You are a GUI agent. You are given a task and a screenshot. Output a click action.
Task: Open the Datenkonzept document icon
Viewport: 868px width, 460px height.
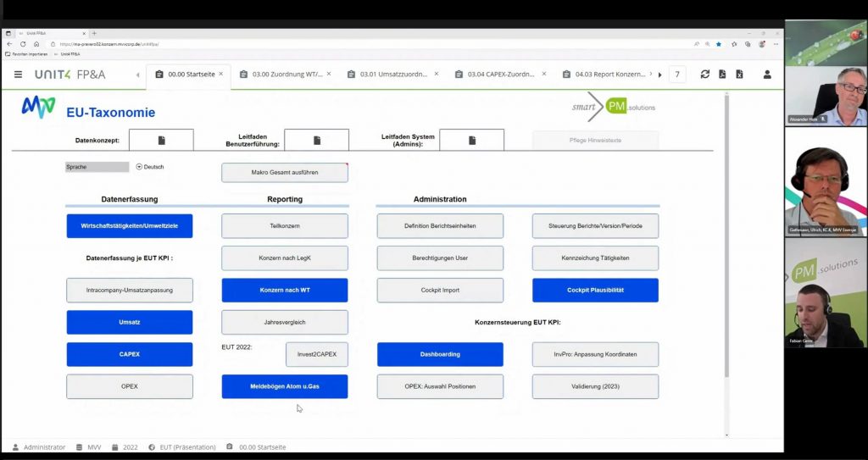161,140
